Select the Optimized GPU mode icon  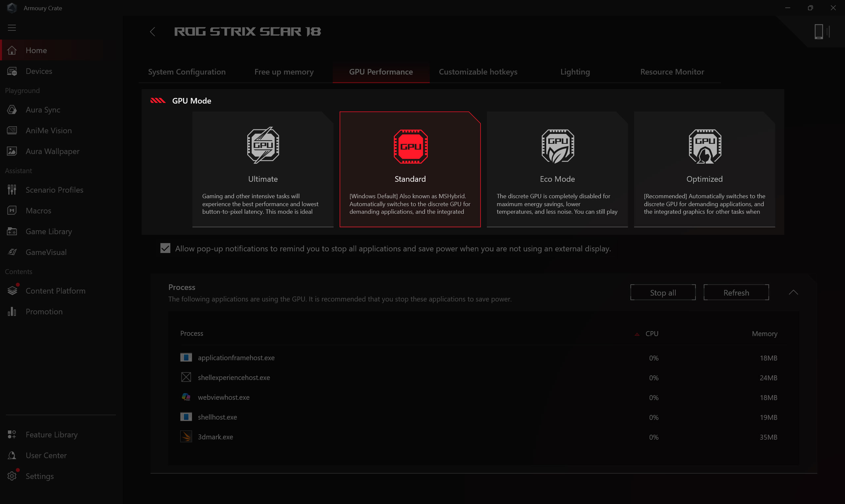(x=705, y=146)
